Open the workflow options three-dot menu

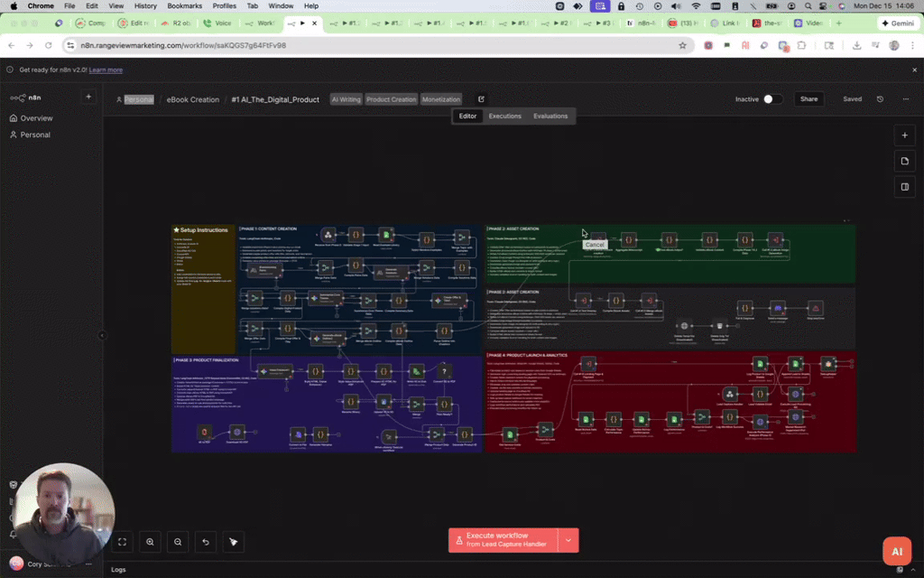point(907,99)
